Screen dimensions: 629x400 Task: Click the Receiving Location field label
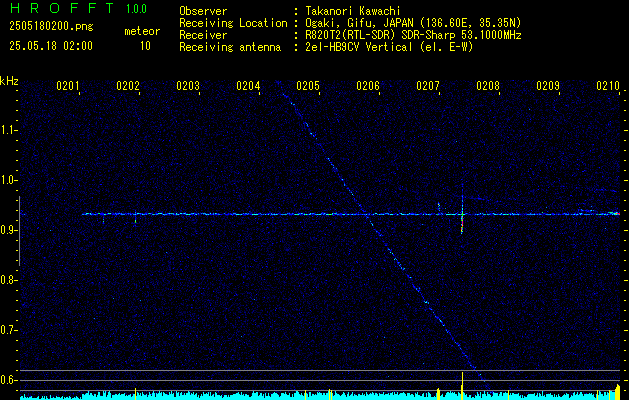click(233, 23)
